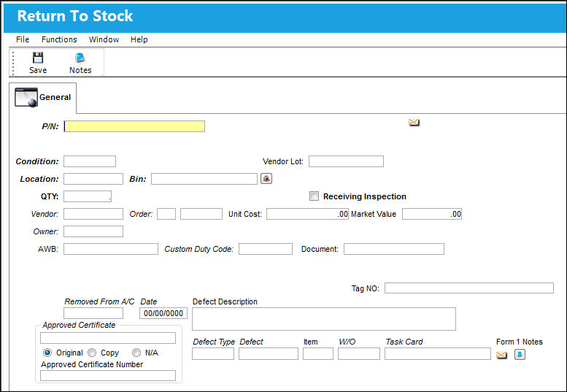Click the Date field showing 00/00/0000

coord(163,313)
